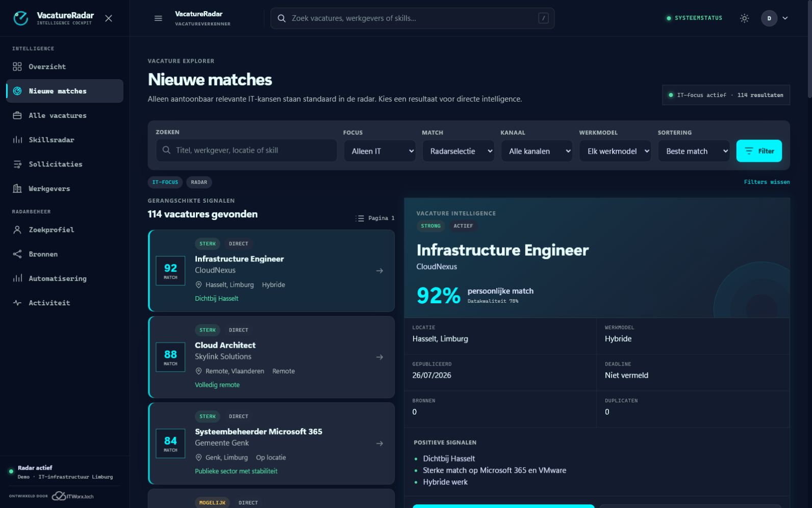
Task: Click the location pin next to Remote, Vlaanderen
Action: coord(199,371)
